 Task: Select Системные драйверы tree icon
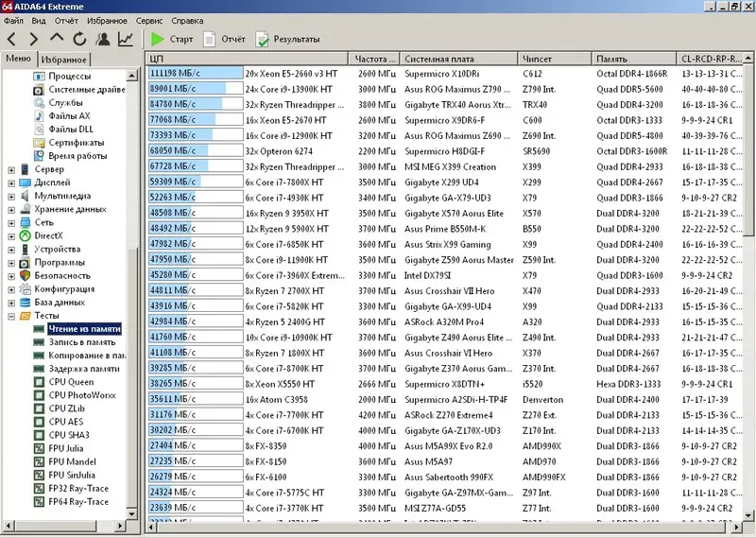tap(39, 89)
